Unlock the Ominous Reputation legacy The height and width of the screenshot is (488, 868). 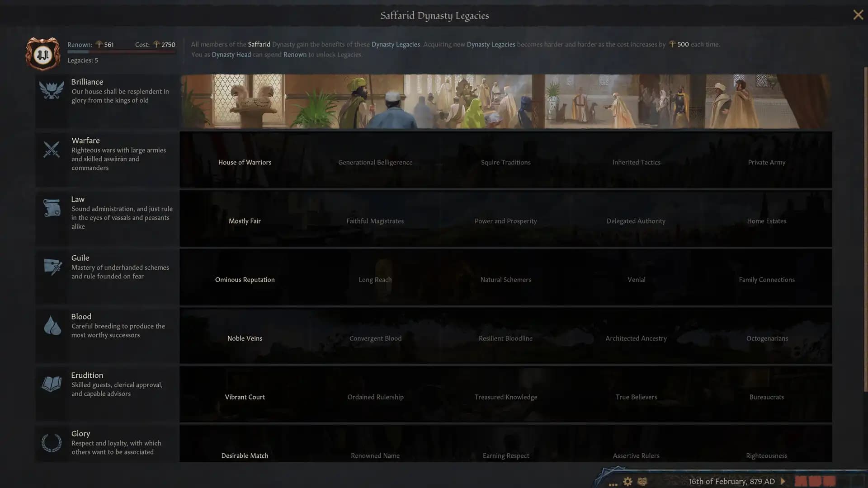pyautogui.click(x=245, y=279)
